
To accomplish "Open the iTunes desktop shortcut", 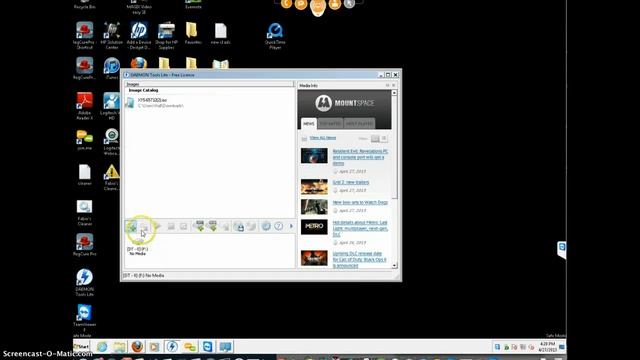I will (111, 68).
